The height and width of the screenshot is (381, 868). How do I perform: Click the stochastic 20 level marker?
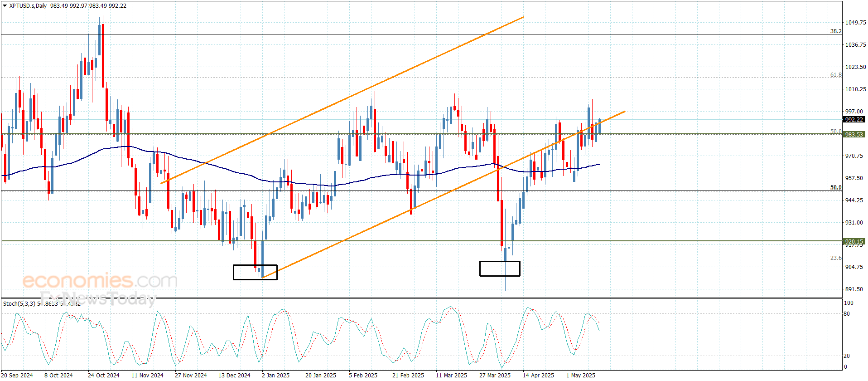[x=847, y=356]
